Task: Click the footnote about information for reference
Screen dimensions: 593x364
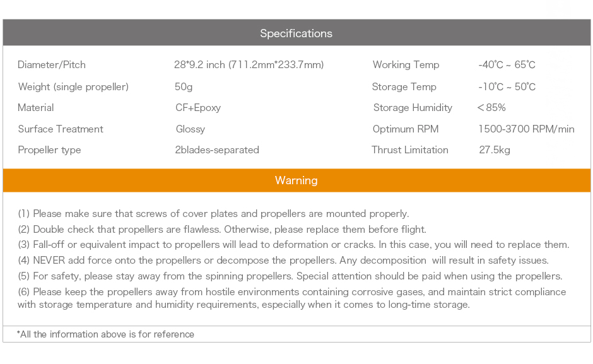Action: pos(105,334)
